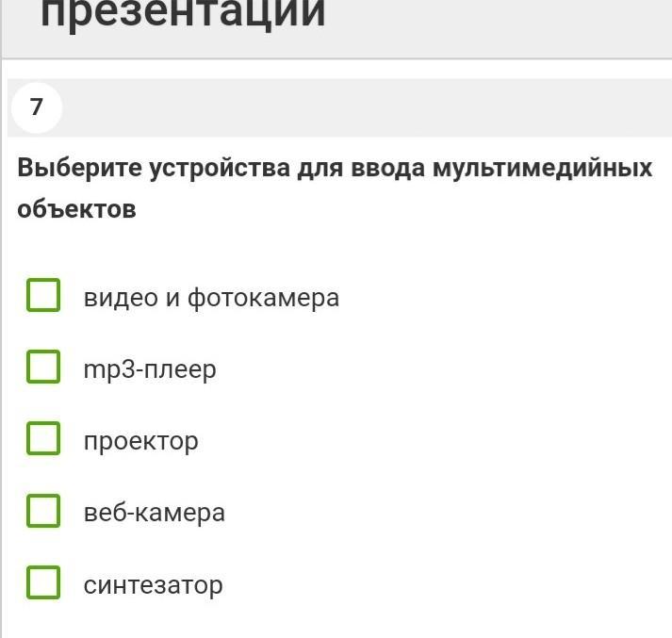Tick the mp3-плеер checkbox

point(43,367)
